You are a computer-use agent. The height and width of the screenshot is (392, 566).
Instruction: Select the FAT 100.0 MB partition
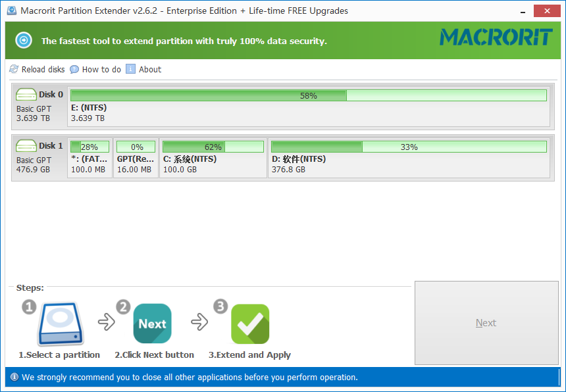(x=90, y=158)
